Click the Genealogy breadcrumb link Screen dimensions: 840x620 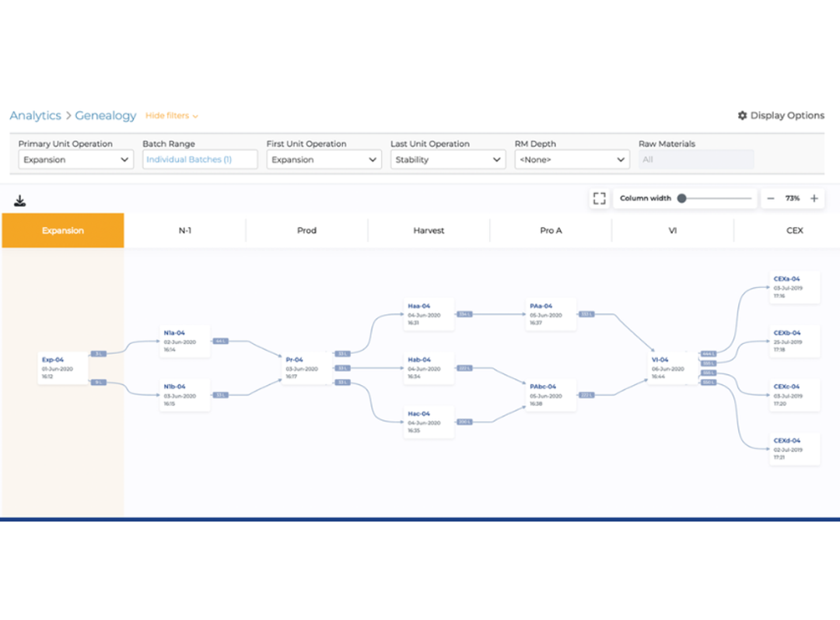[106, 116]
